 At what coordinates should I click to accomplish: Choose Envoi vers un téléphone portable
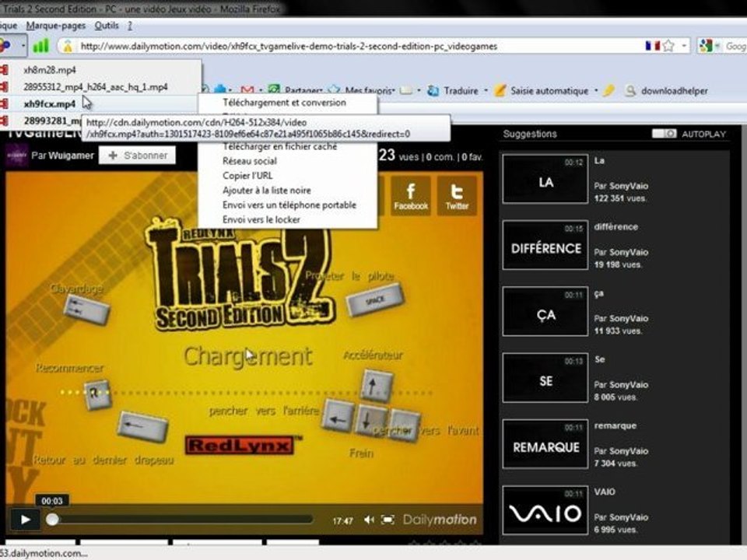click(x=289, y=205)
